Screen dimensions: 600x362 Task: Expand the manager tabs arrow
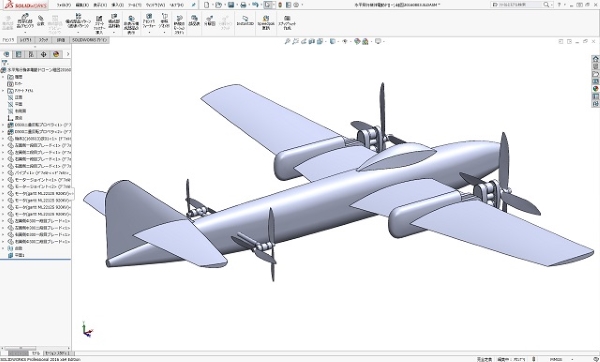click(x=68, y=54)
